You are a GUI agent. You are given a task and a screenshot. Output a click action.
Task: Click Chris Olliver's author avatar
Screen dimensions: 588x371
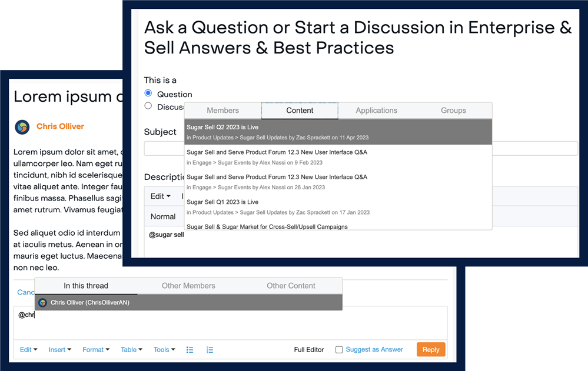[22, 126]
